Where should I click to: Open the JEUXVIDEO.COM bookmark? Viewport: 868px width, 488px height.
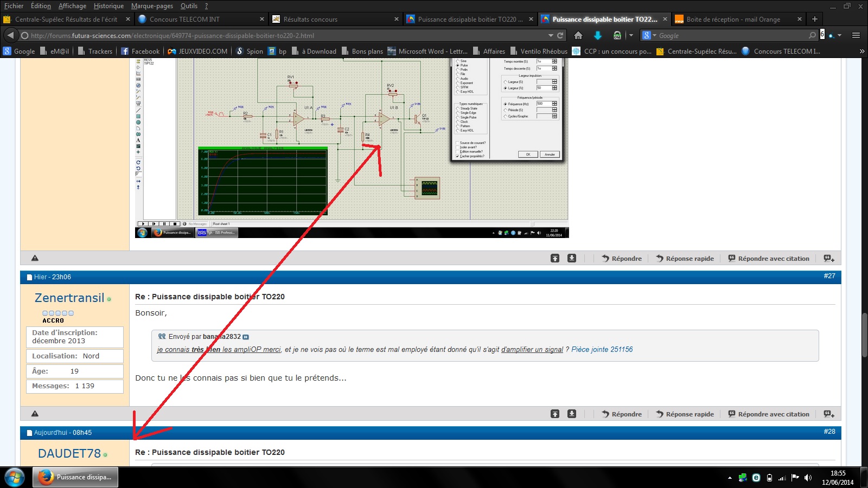[197, 51]
